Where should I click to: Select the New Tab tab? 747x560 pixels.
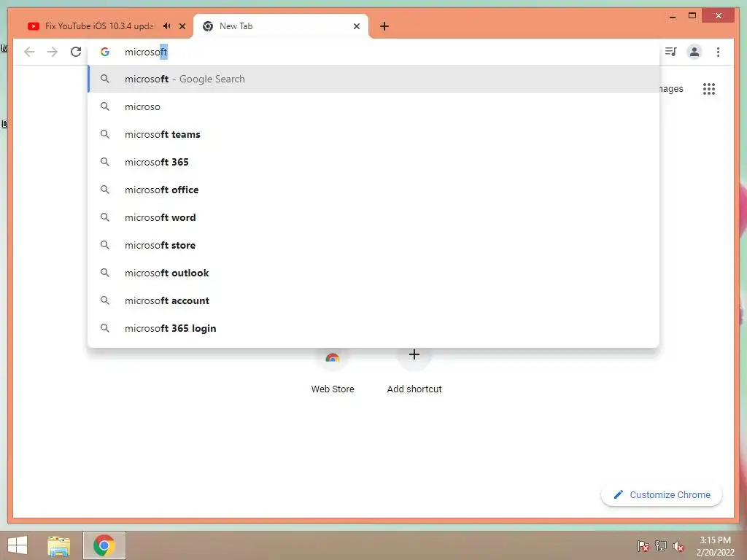(280, 26)
